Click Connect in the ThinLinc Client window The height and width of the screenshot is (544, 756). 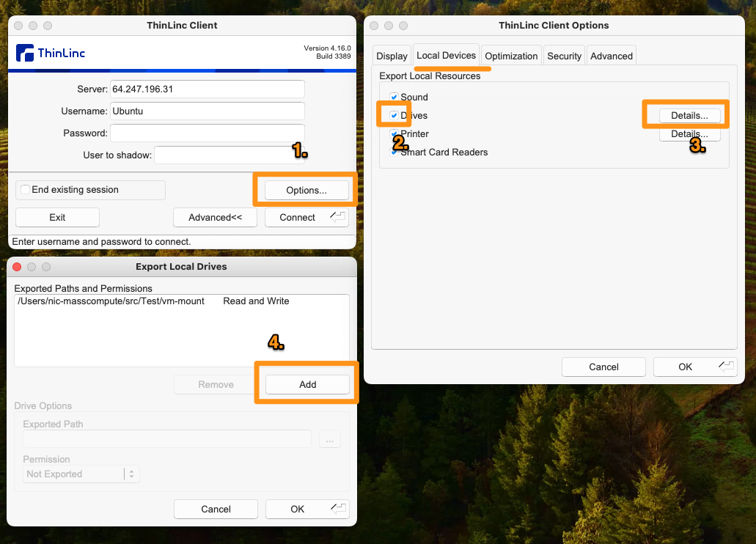tap(307, 218)
